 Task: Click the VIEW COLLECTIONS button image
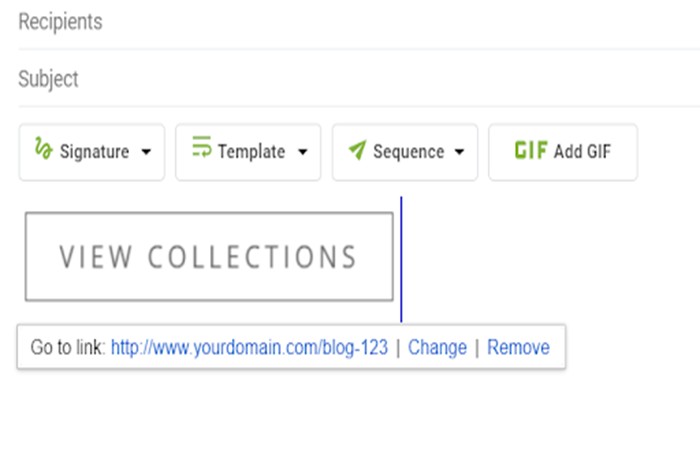tap(208, 257)
